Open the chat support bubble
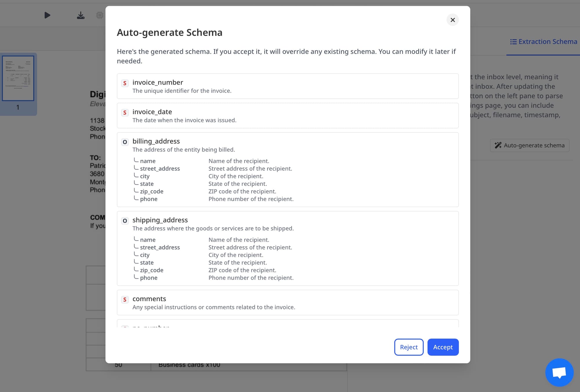The height and width of the screenshot is (392, 580). coord(559,372)
